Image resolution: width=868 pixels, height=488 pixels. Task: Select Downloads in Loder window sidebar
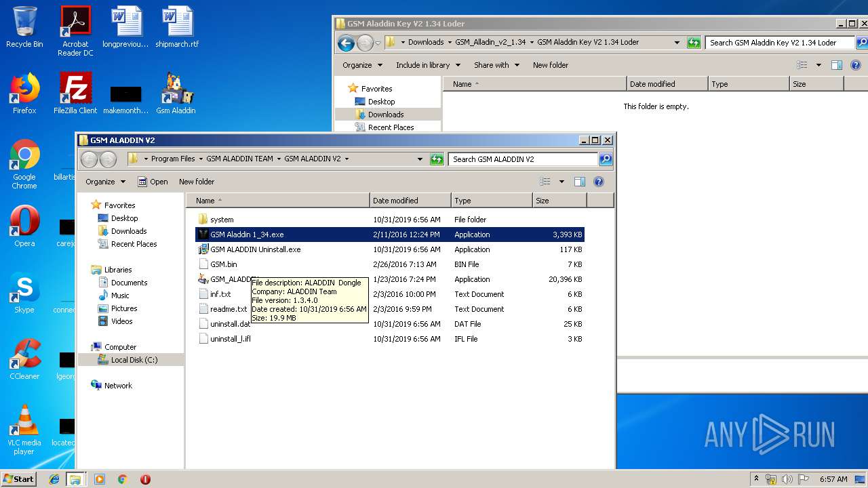(x=386, y=115)
